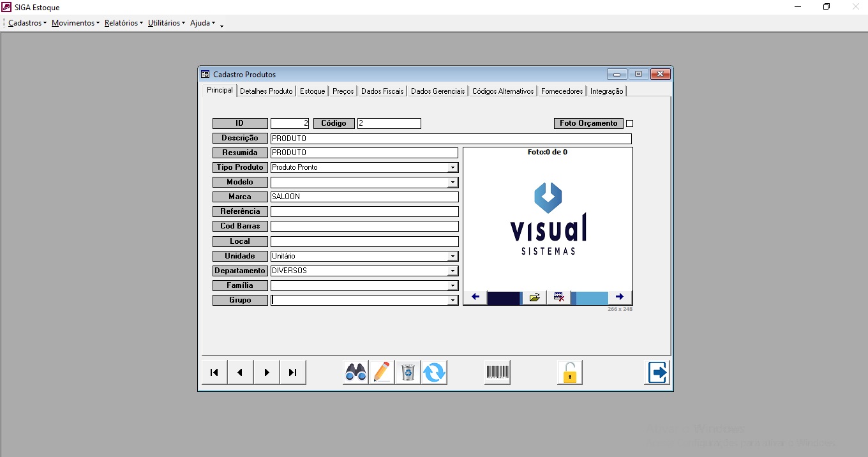Close the Cadastro Produtos window

[x=660, y=74]
